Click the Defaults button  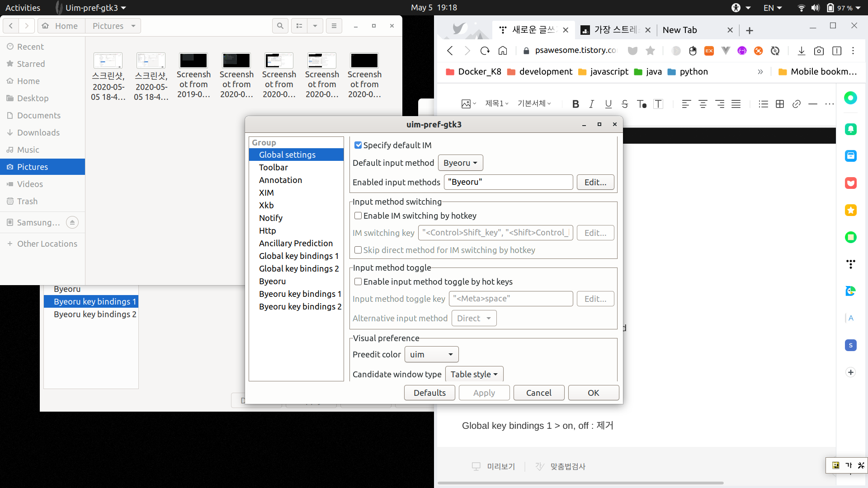429,393
